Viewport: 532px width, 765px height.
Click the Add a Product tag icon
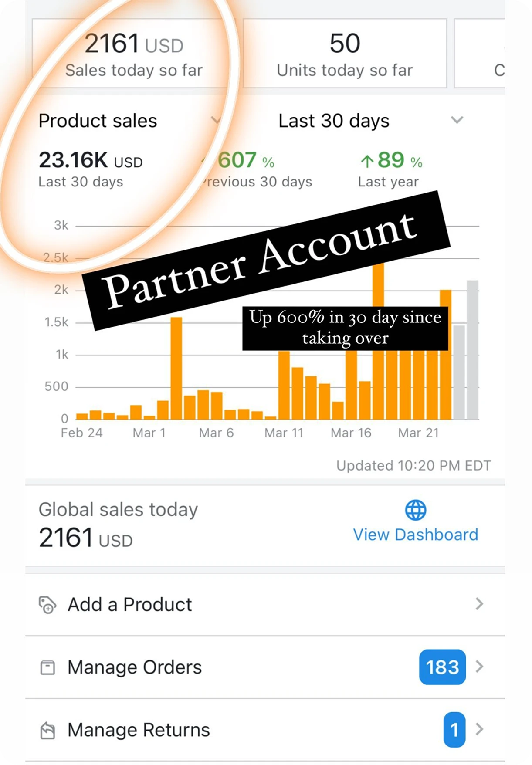coord(47,605)
